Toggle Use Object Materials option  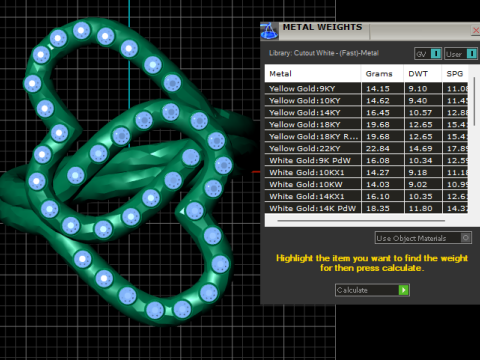click(x=423, y=238)
